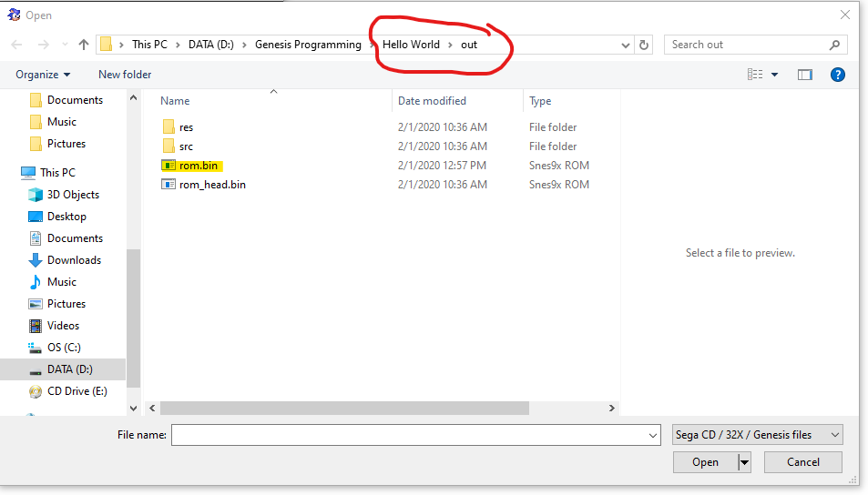Viewport: 868px width, 495px height.
Task: Open the Organize dropdown menu
Action: pos(42,75)
